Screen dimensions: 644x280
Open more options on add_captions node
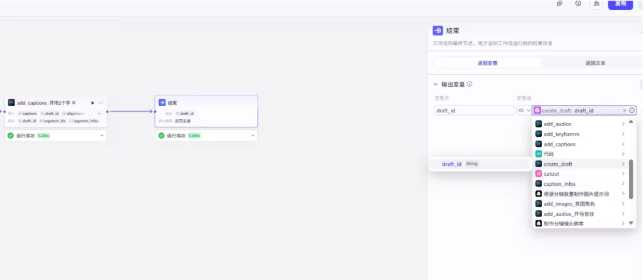101,102
